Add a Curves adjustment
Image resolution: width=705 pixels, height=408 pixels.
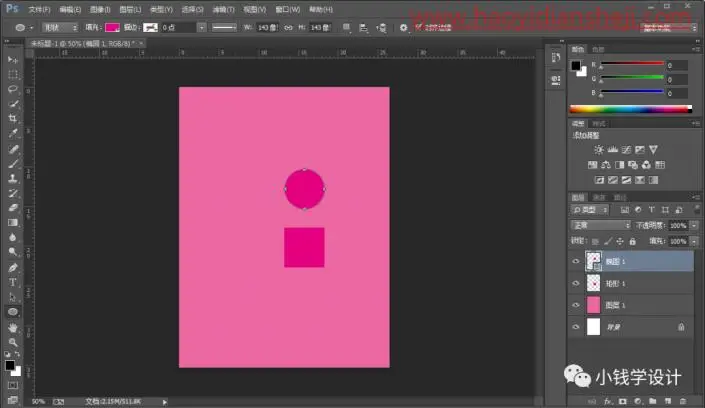point(626,150)
